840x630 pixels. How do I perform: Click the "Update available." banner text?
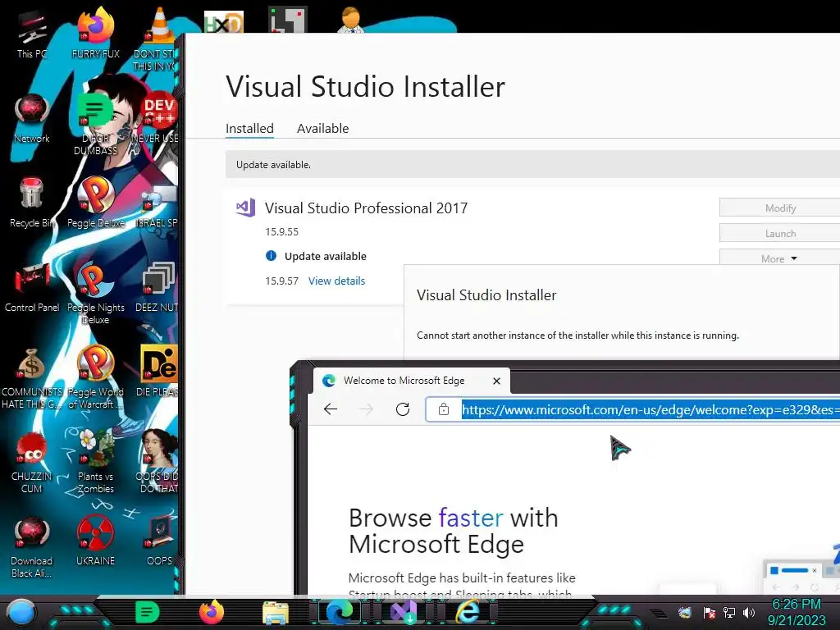tap(273, 165)
